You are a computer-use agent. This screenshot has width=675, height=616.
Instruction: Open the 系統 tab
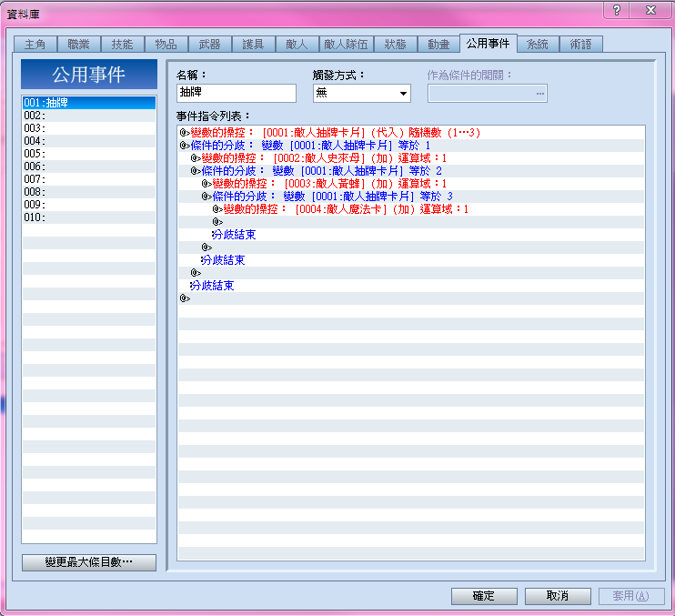[538, 44]
